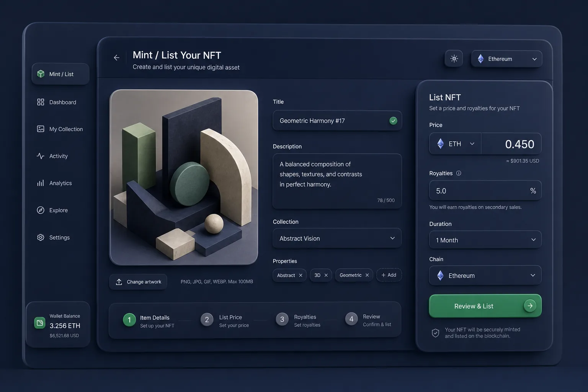Click the 0.450 price field
Screen dimensions: 588x392
pos(511,144)
